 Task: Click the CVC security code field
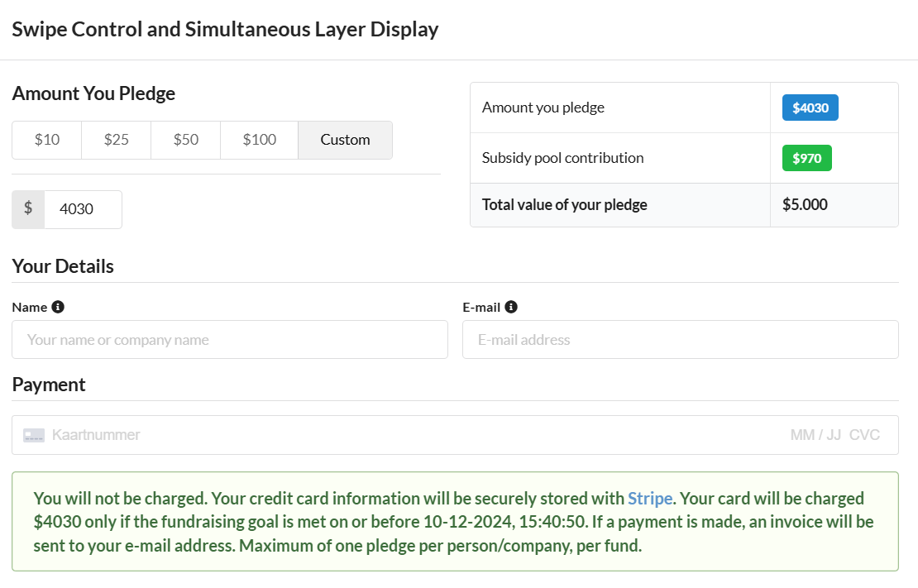[864, 435]
